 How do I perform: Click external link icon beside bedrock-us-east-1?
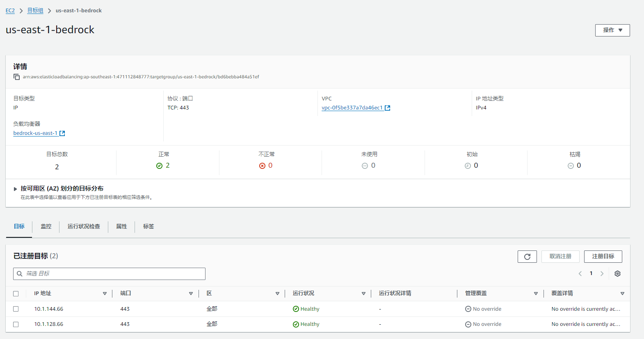pyautogui.click(x=62, y=133)
